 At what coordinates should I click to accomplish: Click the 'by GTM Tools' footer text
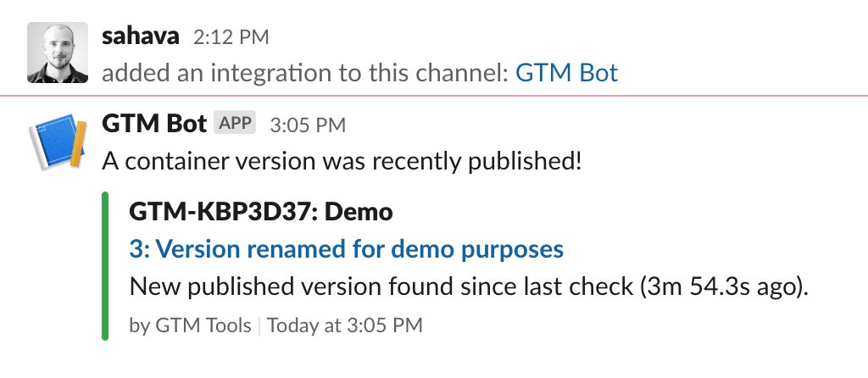pyautogui.click(x=190, y=325)
